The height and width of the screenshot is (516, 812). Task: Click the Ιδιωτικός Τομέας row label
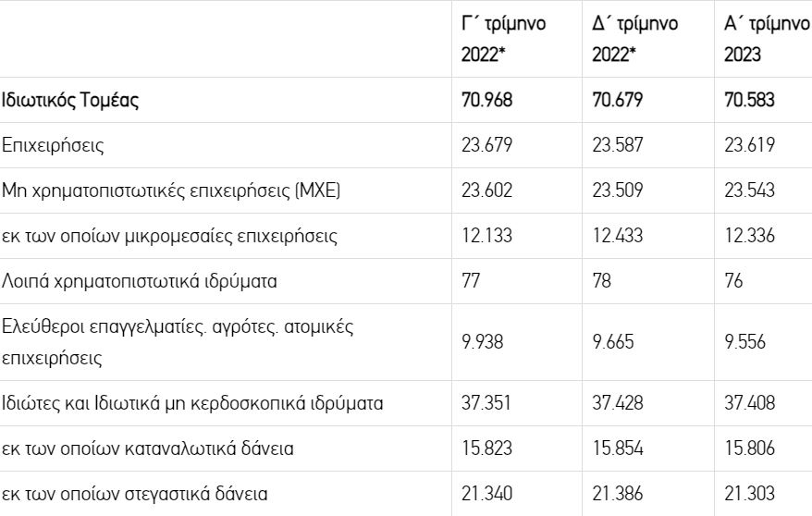(x=70, y=100)
